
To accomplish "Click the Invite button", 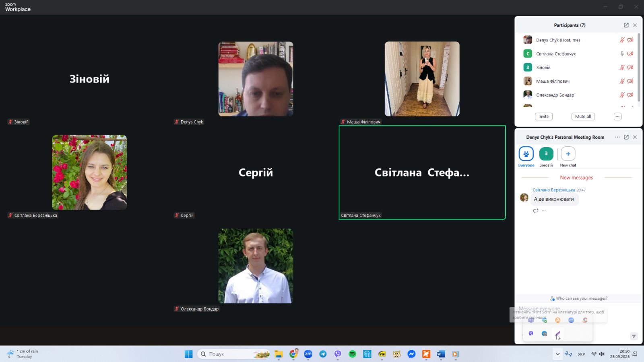I will 543,117.
